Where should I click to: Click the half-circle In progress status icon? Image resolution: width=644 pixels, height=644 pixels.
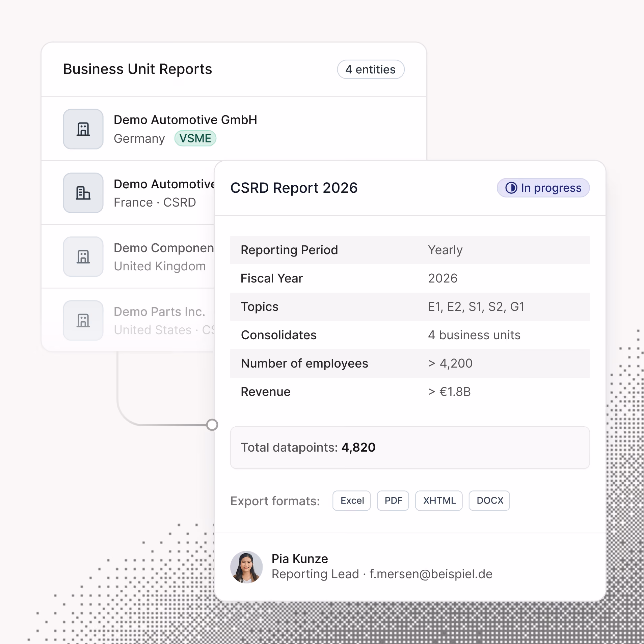511,188
